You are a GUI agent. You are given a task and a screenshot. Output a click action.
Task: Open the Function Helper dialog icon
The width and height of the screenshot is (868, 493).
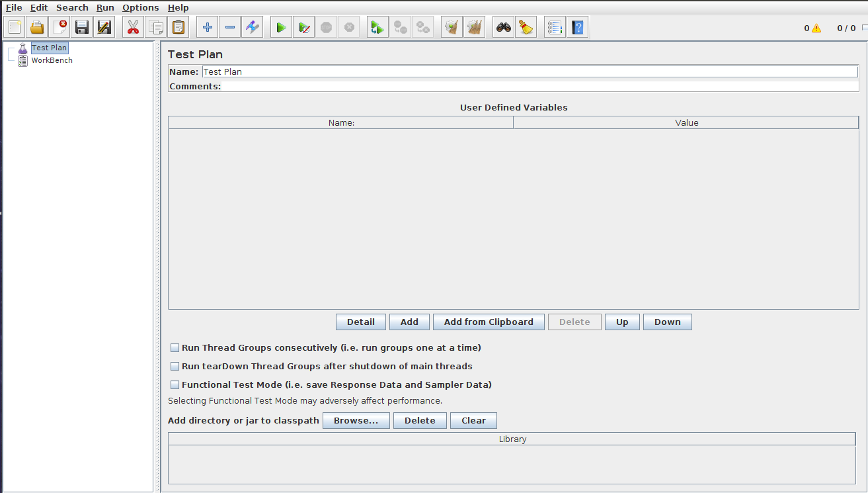tap(555, 28)
